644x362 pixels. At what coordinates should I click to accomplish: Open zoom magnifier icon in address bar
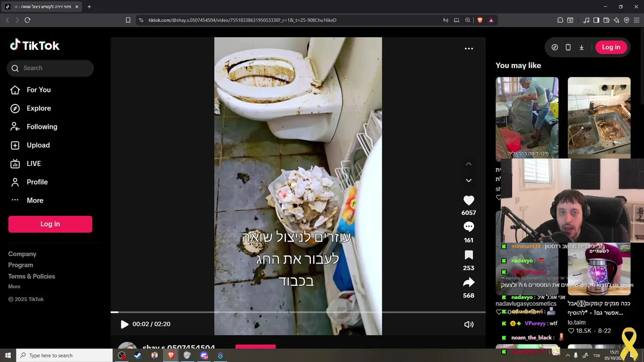[x=468, y=20]
